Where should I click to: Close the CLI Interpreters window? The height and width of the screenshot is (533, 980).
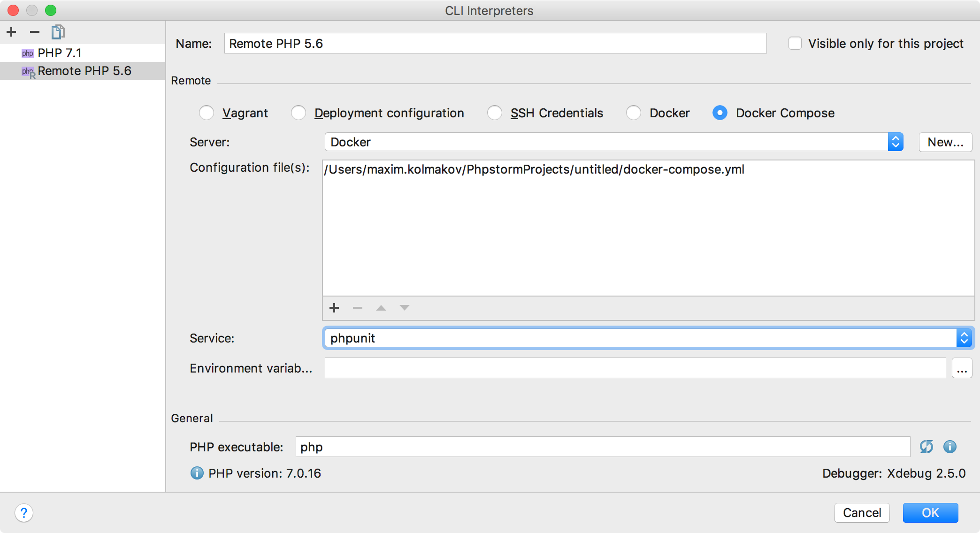pos(14,10)
